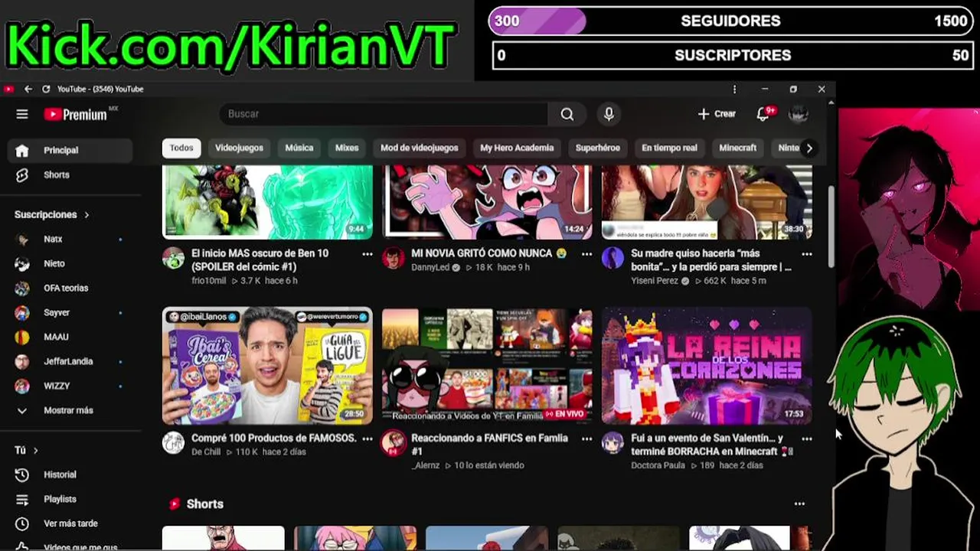The height and width of the screenshot is (551, 980).
Task: Open options for Reaccionando a FANFICS video
Action: 587,439
